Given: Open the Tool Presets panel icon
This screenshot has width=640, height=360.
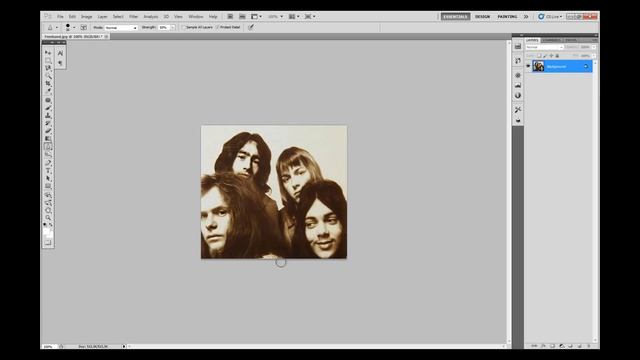Looking at the screenshot, I should [x=518, y=109].
